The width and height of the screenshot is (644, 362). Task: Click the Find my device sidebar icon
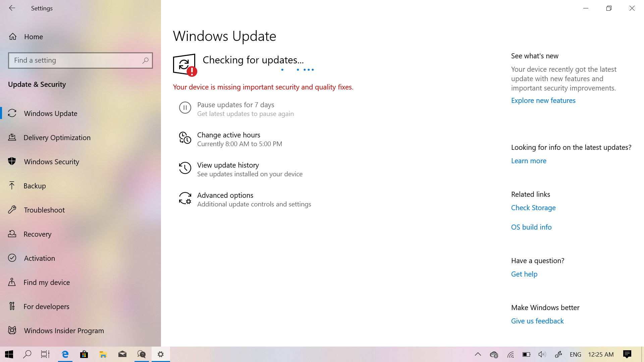[12, 282]
